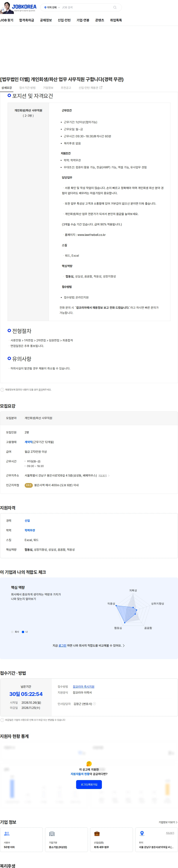Click the 위치 map pin icon

click(x=142, y=834)
